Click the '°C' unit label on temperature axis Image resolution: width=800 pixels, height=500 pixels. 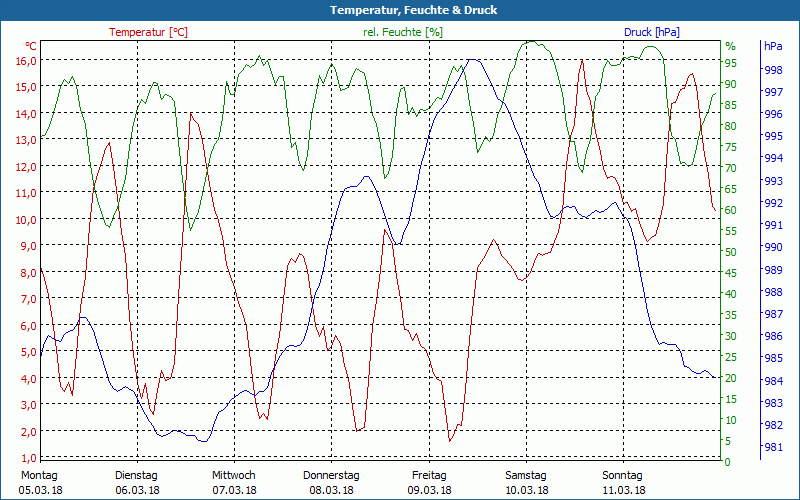tap(31, 46)
